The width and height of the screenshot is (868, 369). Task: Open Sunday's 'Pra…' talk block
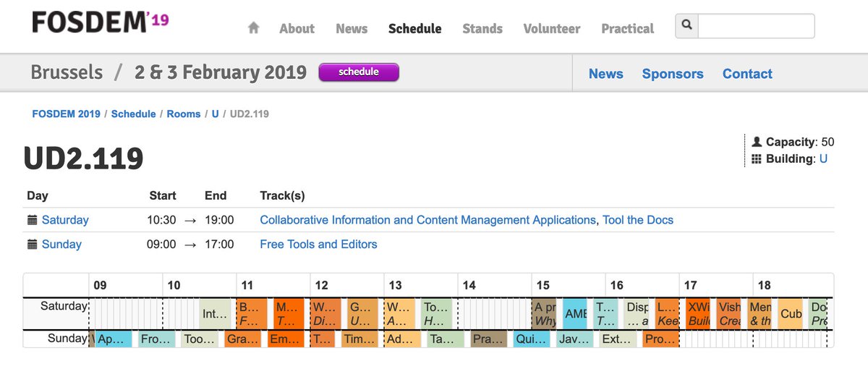488,339
